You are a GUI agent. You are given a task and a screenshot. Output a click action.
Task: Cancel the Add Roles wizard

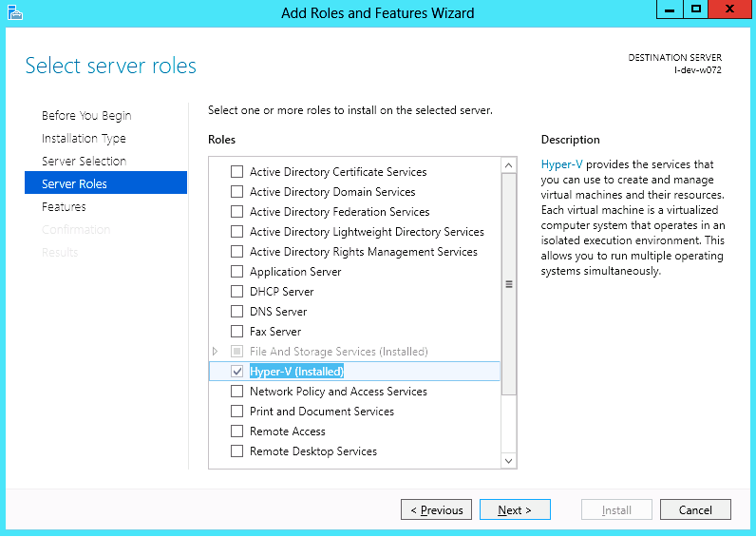point(695,510)
